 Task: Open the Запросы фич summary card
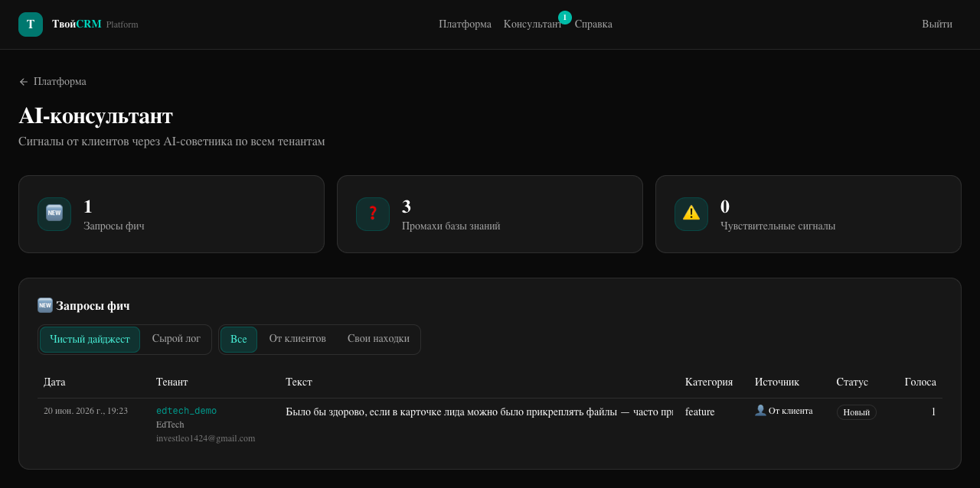click(x=171, y=214)
